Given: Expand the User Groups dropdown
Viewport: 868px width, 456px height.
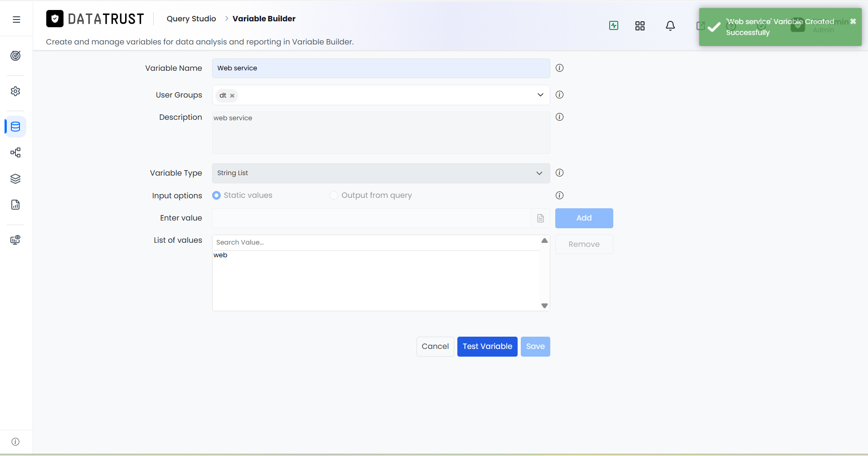Looking at the screenshot, I should [x=540, y=95].
